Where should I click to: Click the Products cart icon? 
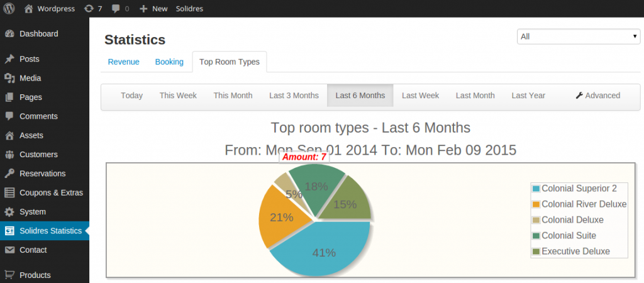coord(9,275)
